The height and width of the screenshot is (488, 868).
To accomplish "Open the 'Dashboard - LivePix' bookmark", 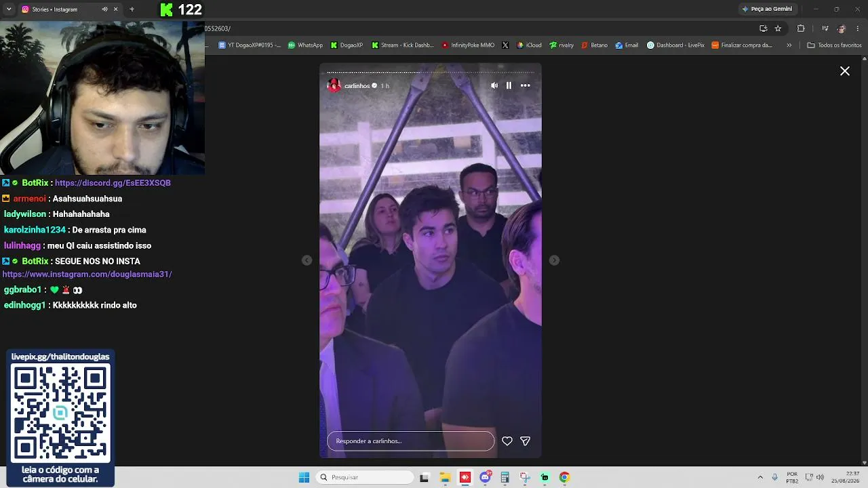I will coord(675,45).
